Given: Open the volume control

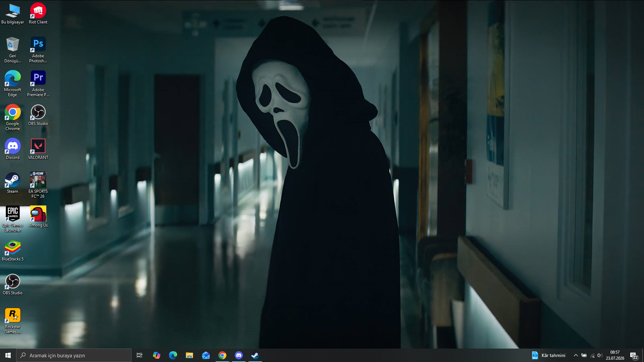Looking at the screenshot, I should tap(600, 355).
